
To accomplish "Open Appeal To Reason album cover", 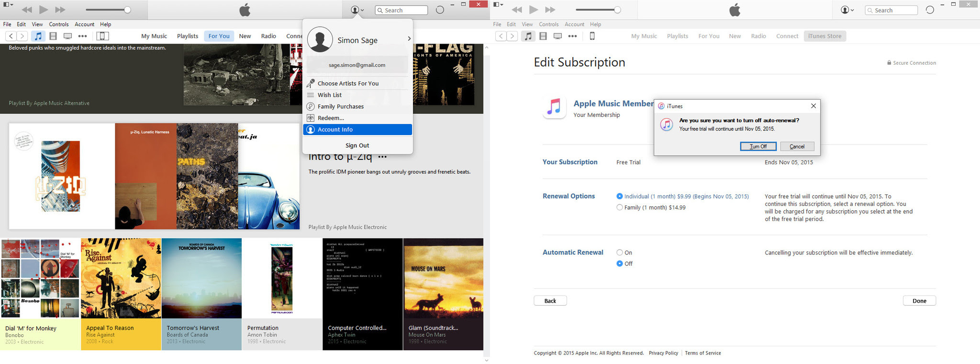I will tap(121, 278).
